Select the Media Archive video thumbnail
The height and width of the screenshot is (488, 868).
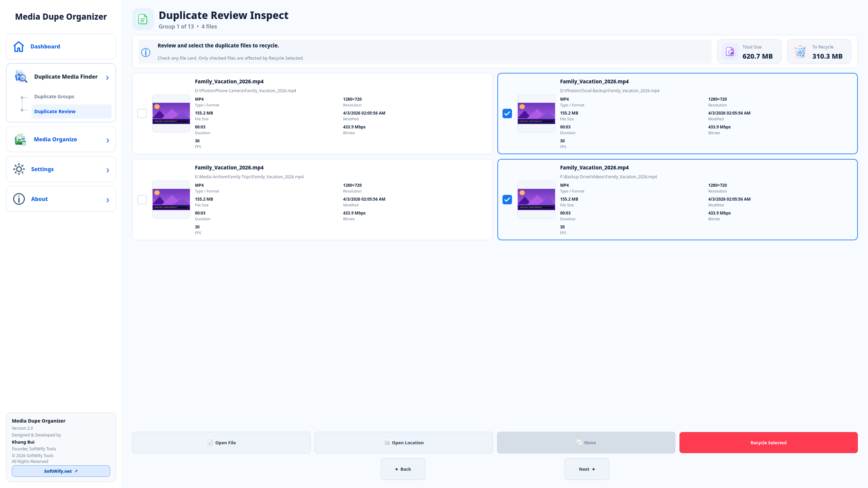(x=171, y=200)
